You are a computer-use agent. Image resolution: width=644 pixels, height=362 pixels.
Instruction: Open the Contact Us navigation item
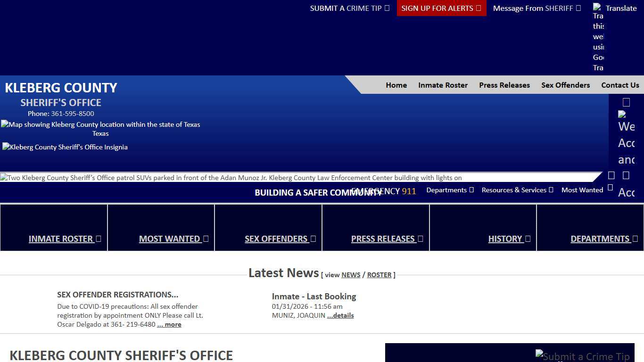point(620,85)
